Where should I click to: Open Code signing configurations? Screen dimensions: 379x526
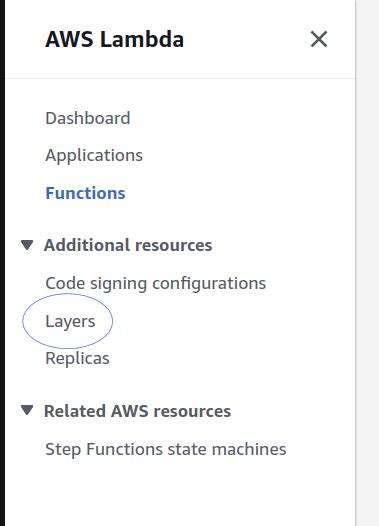coord(156,283)
